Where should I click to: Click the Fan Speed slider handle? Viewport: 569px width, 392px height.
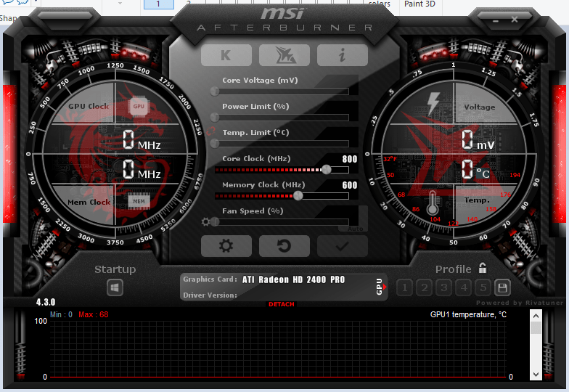pos(215,222)
